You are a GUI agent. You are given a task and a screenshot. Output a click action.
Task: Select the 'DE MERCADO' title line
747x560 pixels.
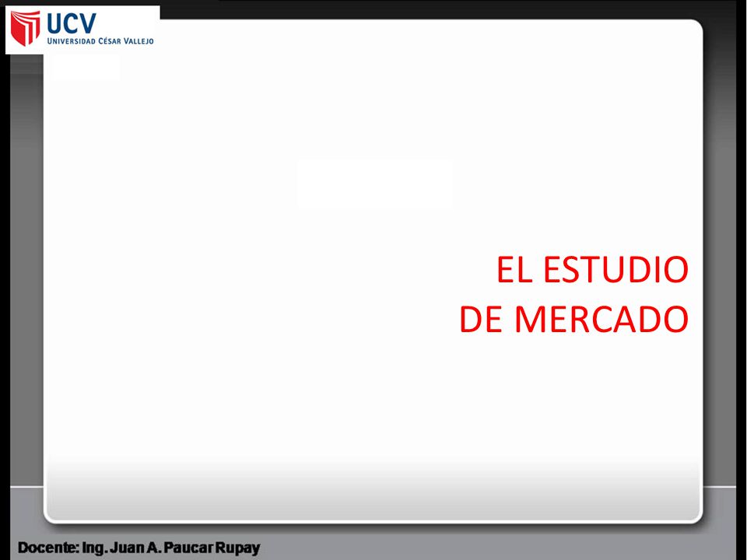pos(574,319)
